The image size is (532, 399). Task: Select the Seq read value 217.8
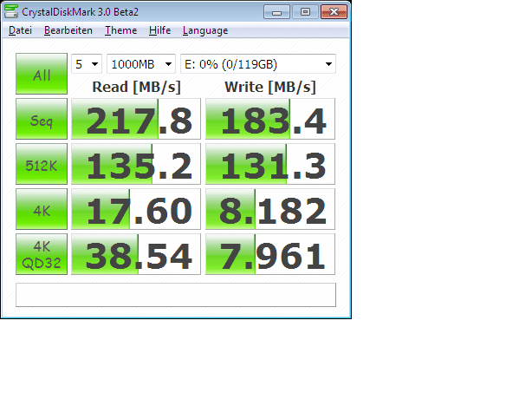click(x=136, y=119)
